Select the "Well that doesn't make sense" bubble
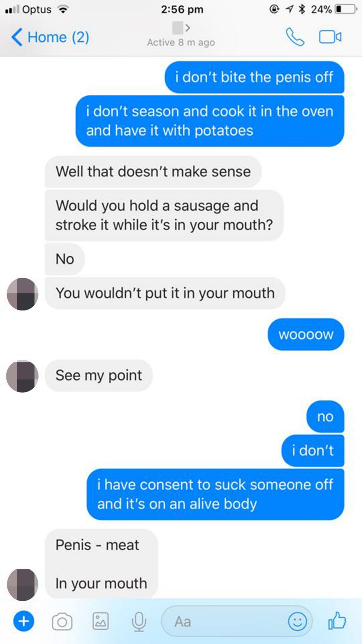362x644 pixels. tap(153, 172)
